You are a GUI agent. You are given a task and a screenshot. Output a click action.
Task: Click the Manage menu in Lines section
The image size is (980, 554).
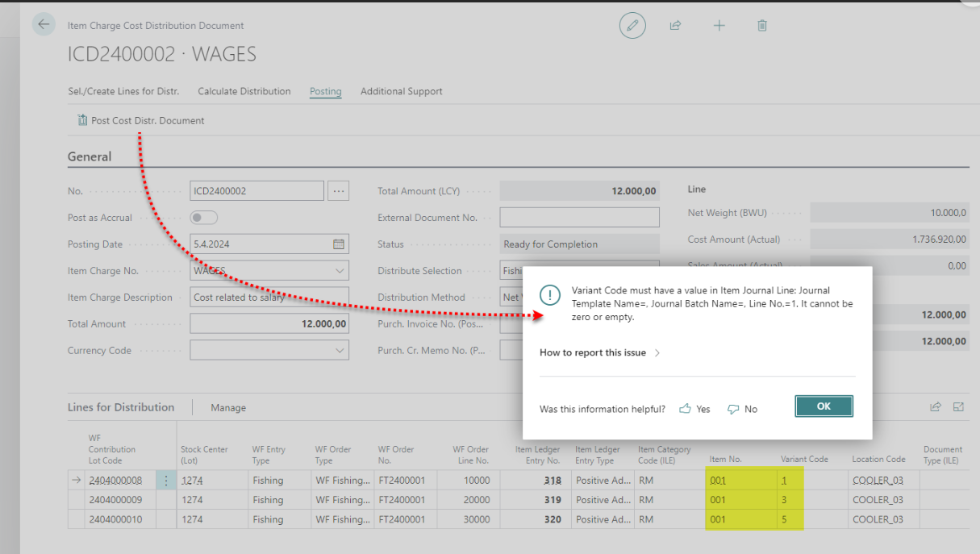pos(228,408)
